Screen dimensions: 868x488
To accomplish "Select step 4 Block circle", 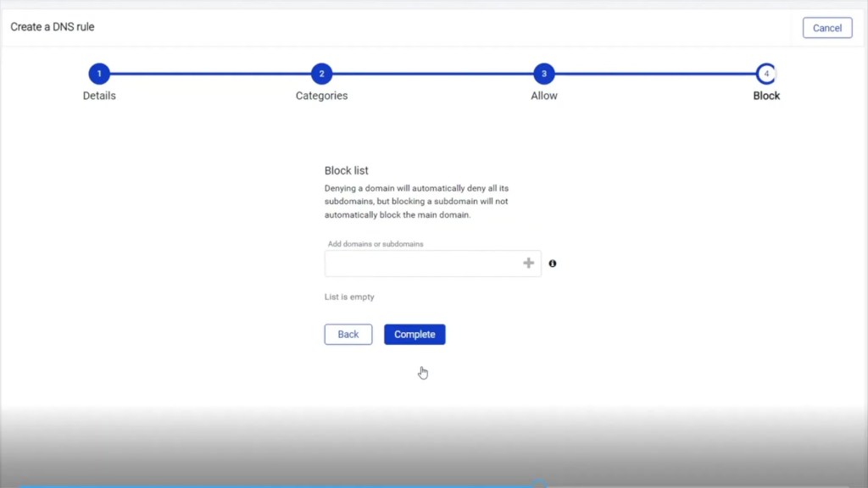I will [x=766, y=74].
